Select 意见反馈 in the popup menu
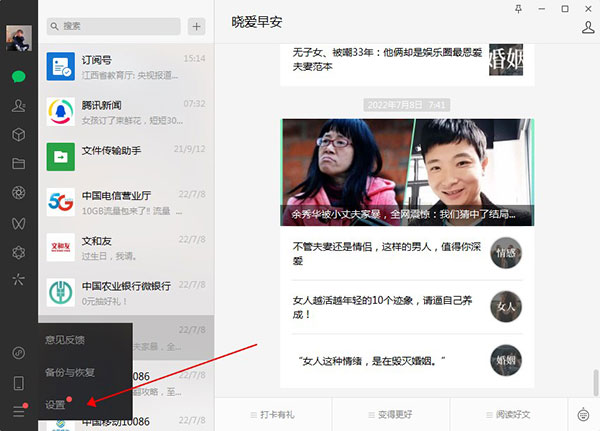Viewport: 600px width, 431px height. coord(64,339)
